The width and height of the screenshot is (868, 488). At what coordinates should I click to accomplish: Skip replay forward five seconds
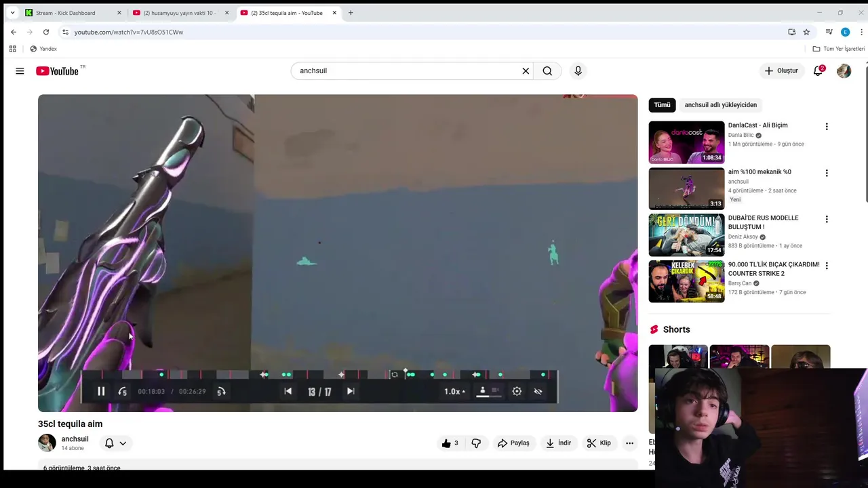(221, 391)
